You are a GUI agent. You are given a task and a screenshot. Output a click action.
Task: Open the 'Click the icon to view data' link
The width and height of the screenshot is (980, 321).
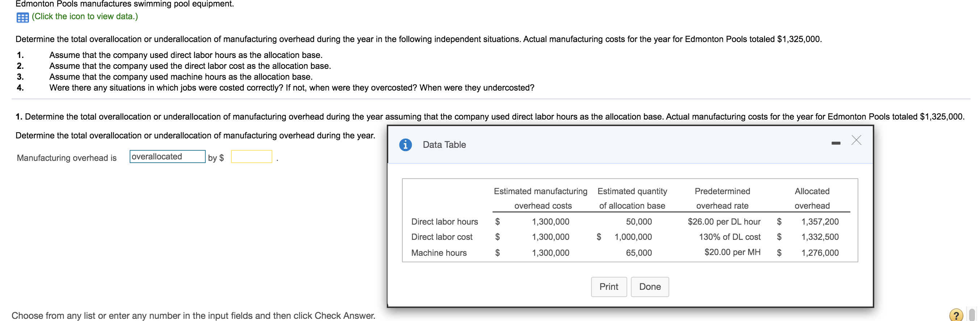[x=84, y=16]
